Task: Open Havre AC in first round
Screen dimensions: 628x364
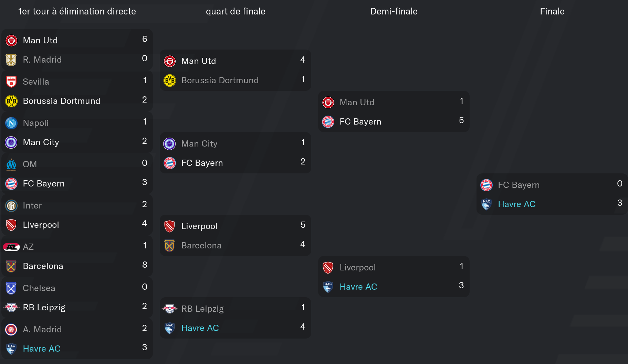Action: click(x=42, y=349)
